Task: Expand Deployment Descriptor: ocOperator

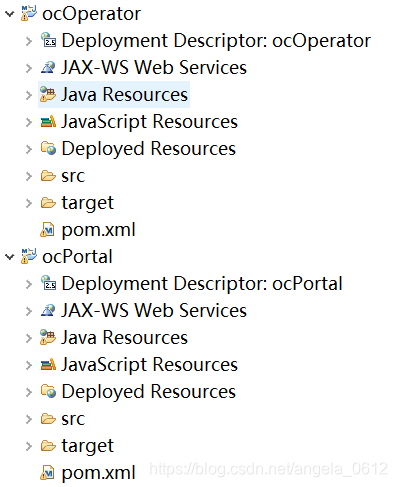Action: click(29, 41)
